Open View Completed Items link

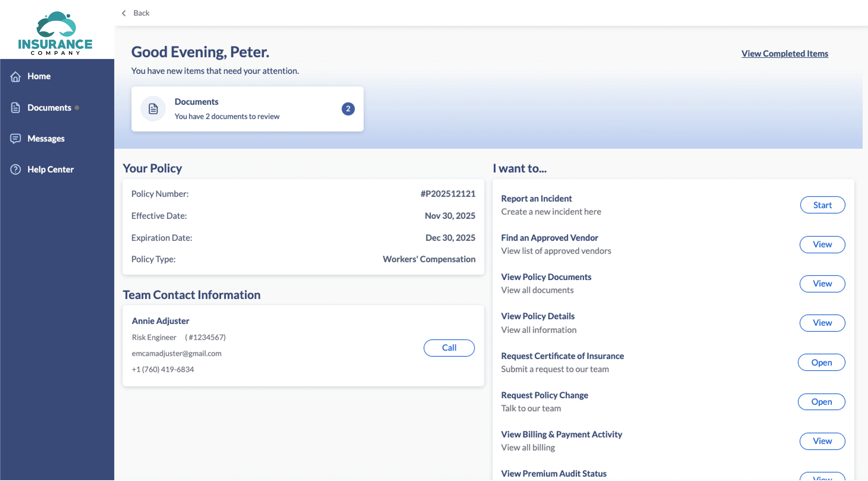click(785, 53)
